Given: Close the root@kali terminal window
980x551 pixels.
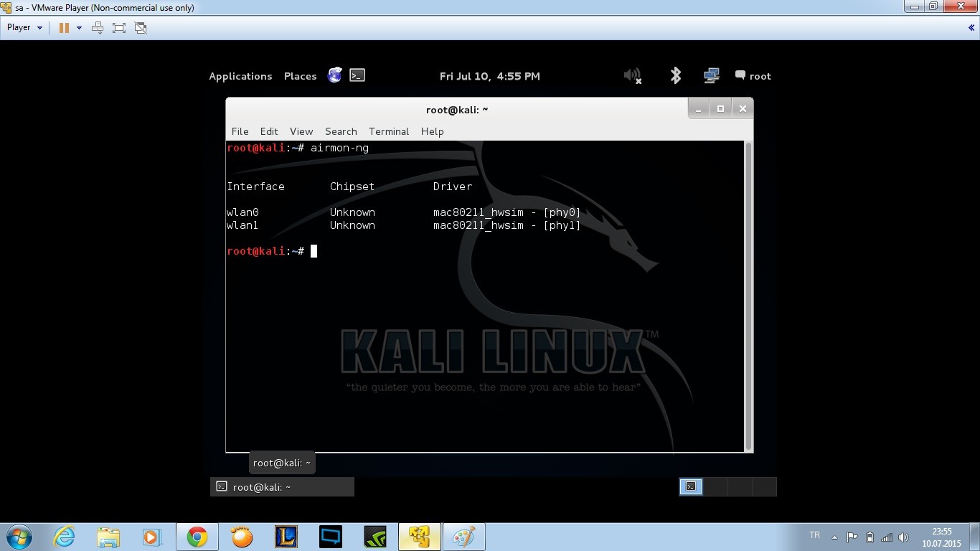Looking at the screenshot, I should click(743, 108).
